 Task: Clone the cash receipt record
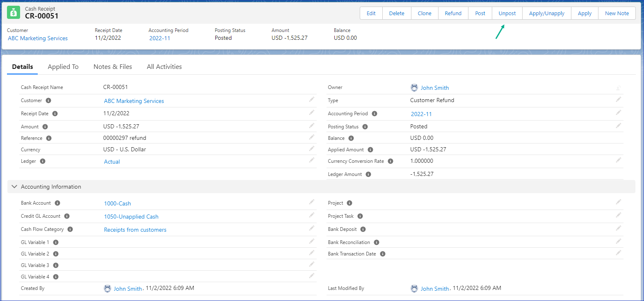pyautogui.click(x=425, y=13)
